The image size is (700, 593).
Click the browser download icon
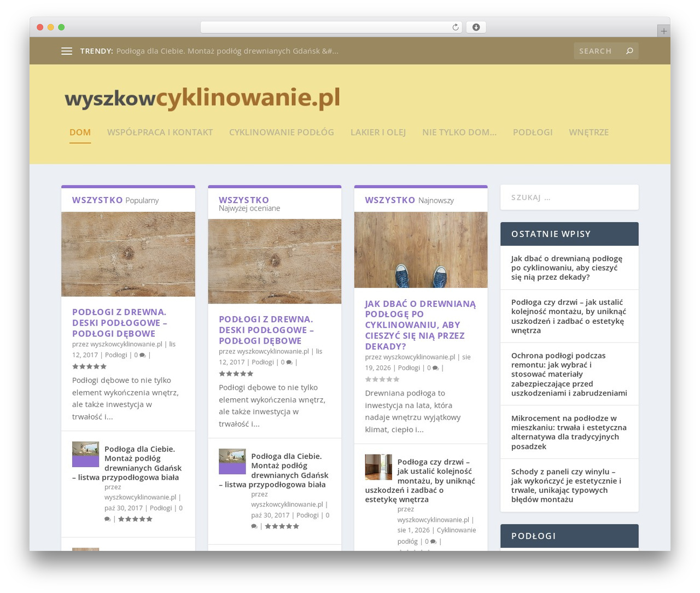(476, 27)
